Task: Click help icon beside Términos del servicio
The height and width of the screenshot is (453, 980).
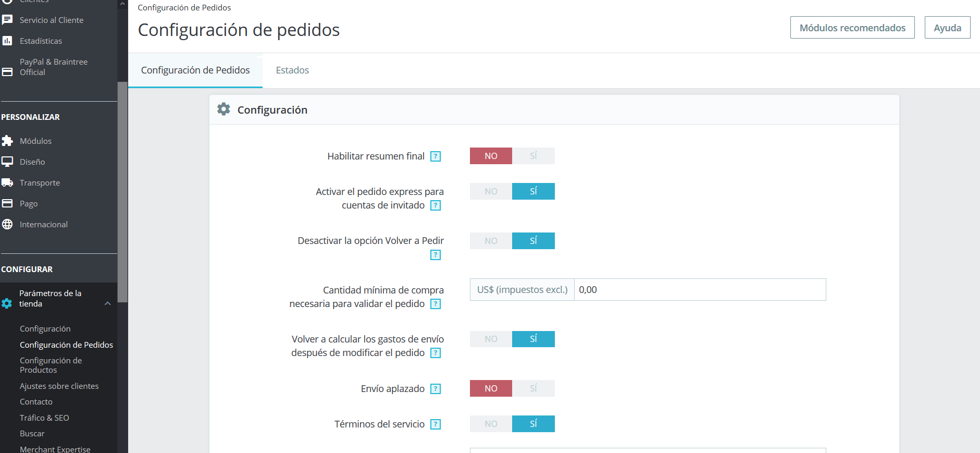Action: click(x=436, y=424)
